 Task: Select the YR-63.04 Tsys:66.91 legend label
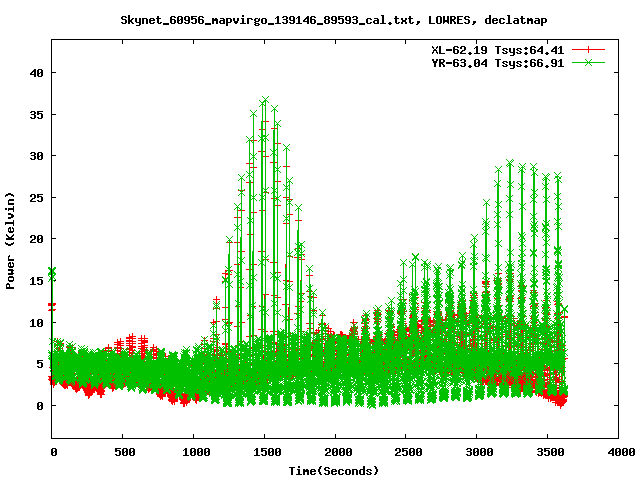click(498, 63)
